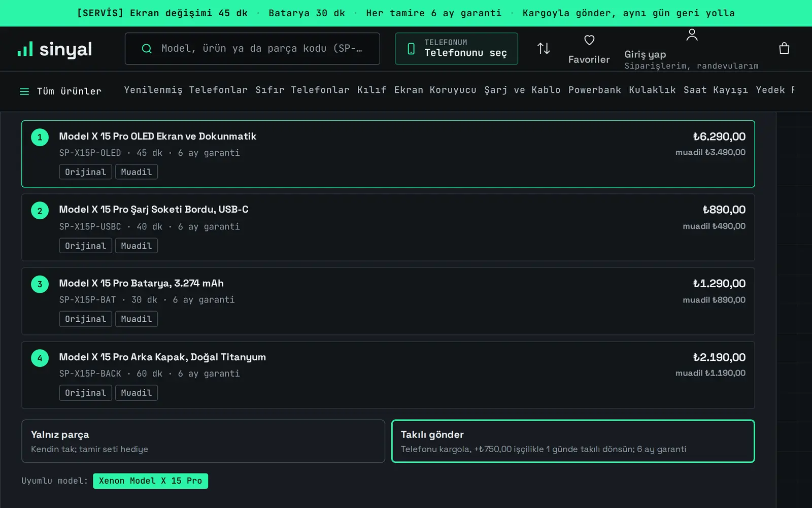Click the Xenon Model X 15 Pro tag
The height and width of the screenshot is (508, 812).
150,481
